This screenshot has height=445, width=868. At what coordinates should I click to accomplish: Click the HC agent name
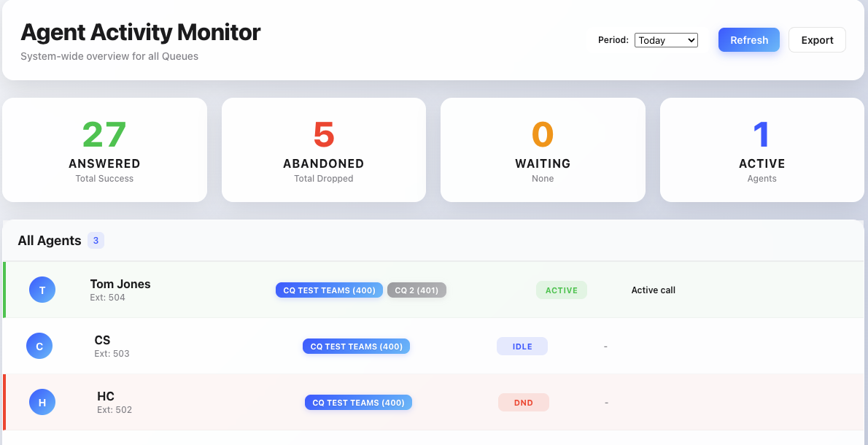coord(106,396)
